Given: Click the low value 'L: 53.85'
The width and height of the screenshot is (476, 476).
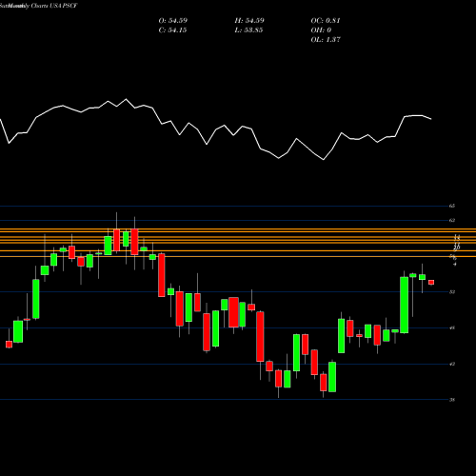Looking at the screenshot, I should 248,30.
